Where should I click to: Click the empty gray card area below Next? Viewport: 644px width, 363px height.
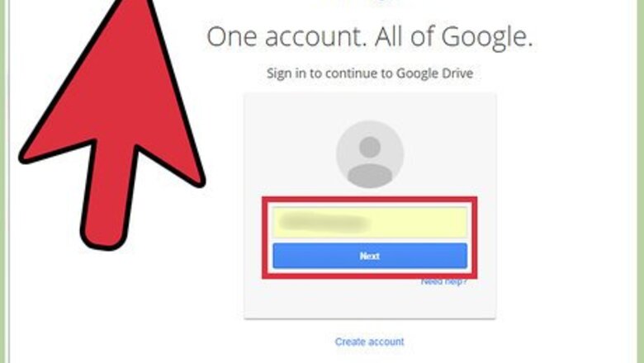[370, 299]
